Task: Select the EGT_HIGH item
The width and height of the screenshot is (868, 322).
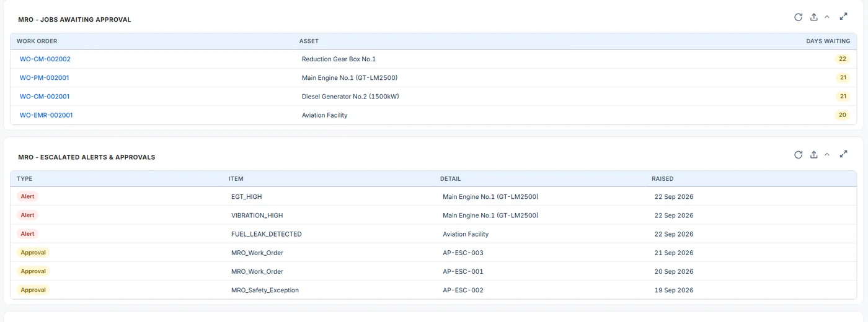Action: click(246, 197)
